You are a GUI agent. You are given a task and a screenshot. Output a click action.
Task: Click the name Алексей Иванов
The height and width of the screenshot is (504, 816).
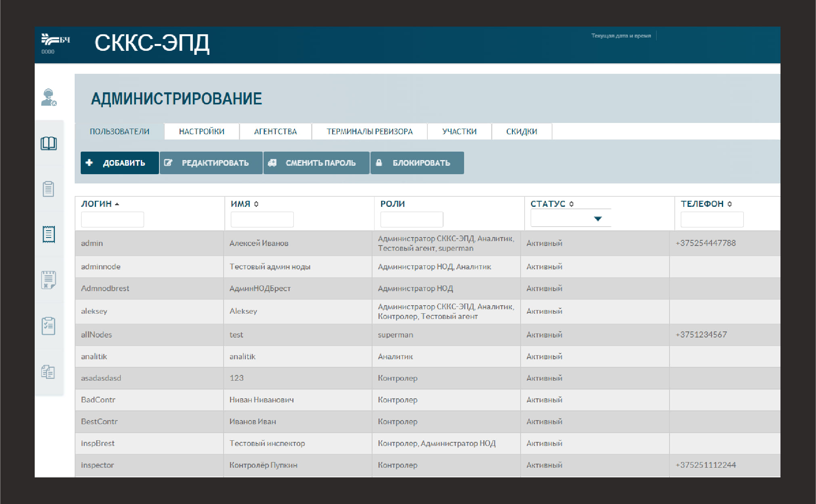point(259,243)
